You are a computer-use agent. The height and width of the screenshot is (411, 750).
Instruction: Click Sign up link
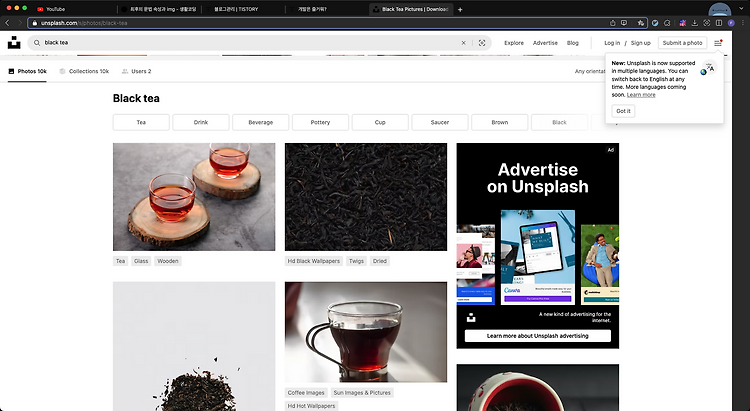click(640, 43)
